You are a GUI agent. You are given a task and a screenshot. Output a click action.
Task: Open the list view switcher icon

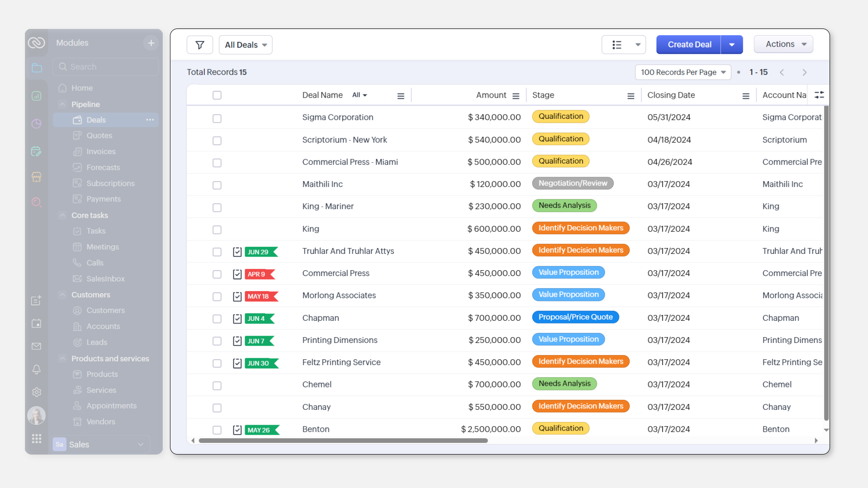[x=617, y=45]
